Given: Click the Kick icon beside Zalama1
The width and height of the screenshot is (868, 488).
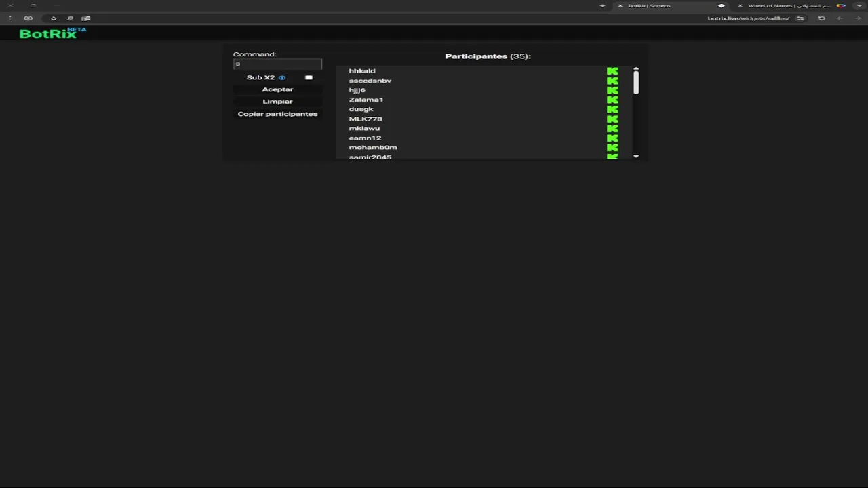Looking at the screenshot, I should 612,100.
